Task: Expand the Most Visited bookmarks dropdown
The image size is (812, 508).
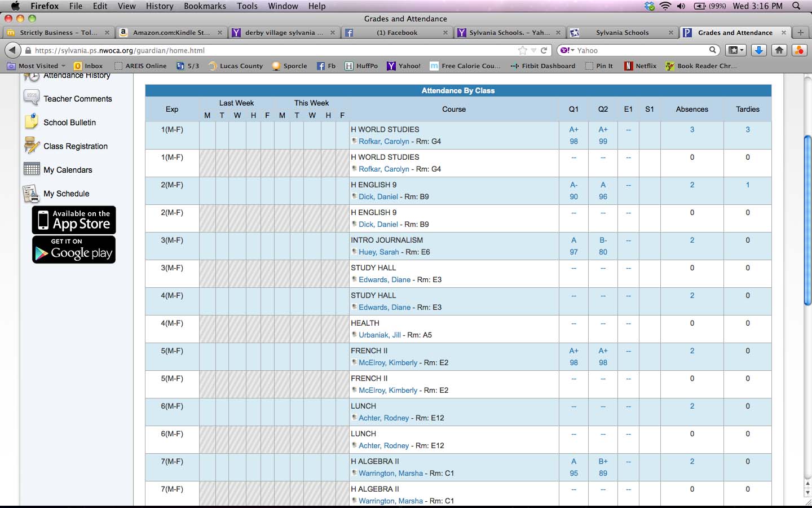Action: point(63,66)
